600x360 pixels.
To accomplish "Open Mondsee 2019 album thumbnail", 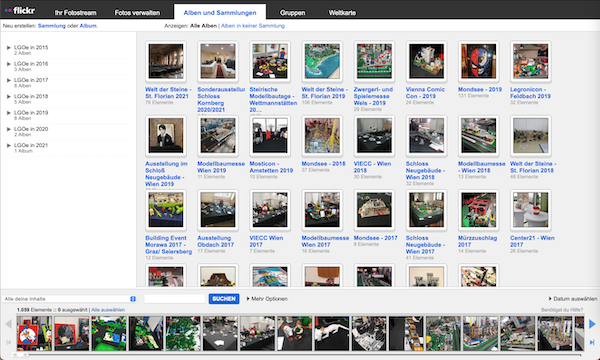I will click(x=479, y=61).
